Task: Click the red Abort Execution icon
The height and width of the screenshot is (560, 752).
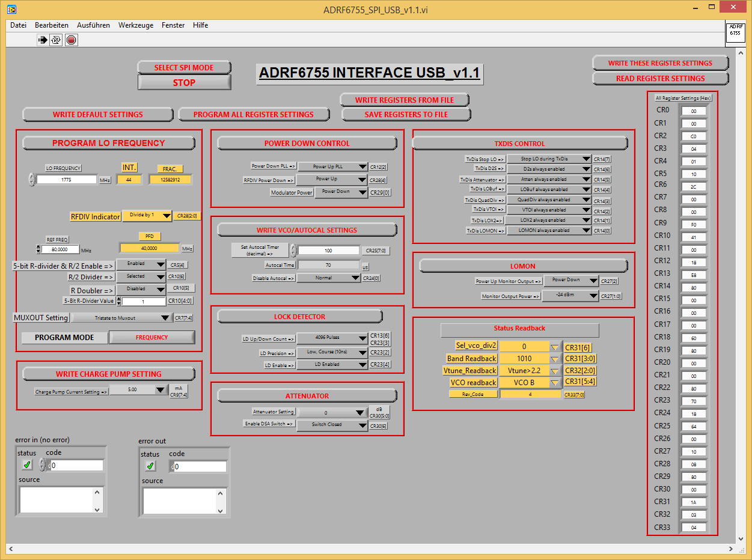Action: point(71,40)
